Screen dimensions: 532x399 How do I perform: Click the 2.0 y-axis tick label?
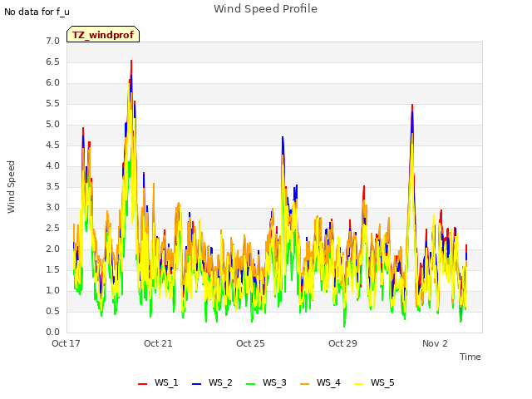(x=52, y=249)
